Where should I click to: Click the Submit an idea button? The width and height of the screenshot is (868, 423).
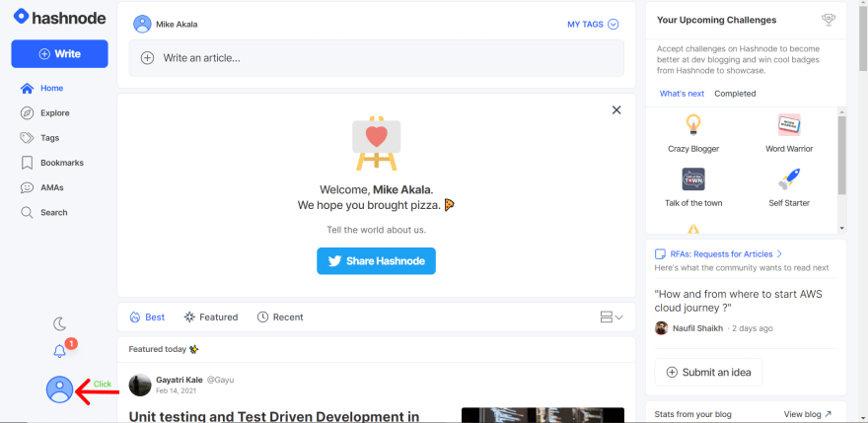point(708,372)
